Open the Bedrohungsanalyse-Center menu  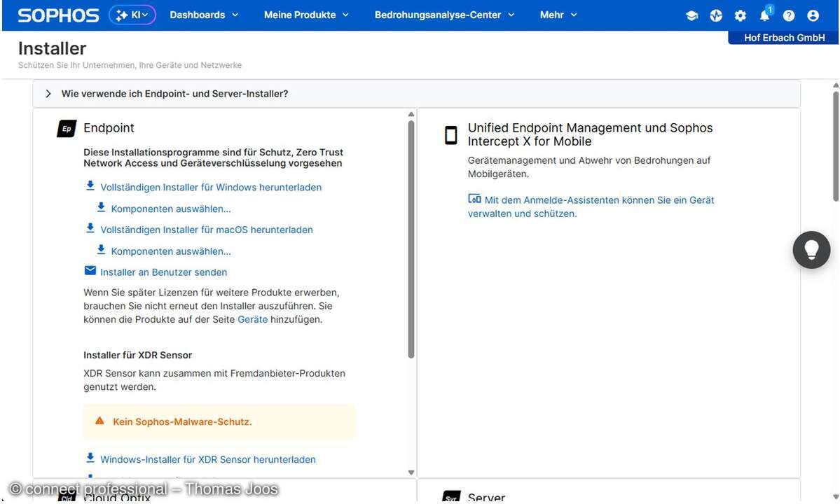click(444, 15)
